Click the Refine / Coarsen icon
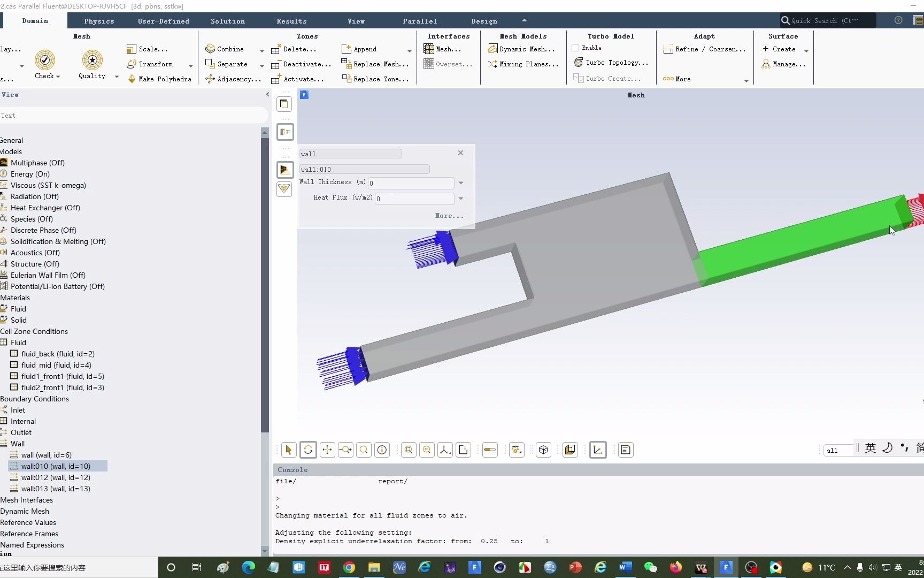This screenshot has width=924, height=578. click(x=668, y=49)
